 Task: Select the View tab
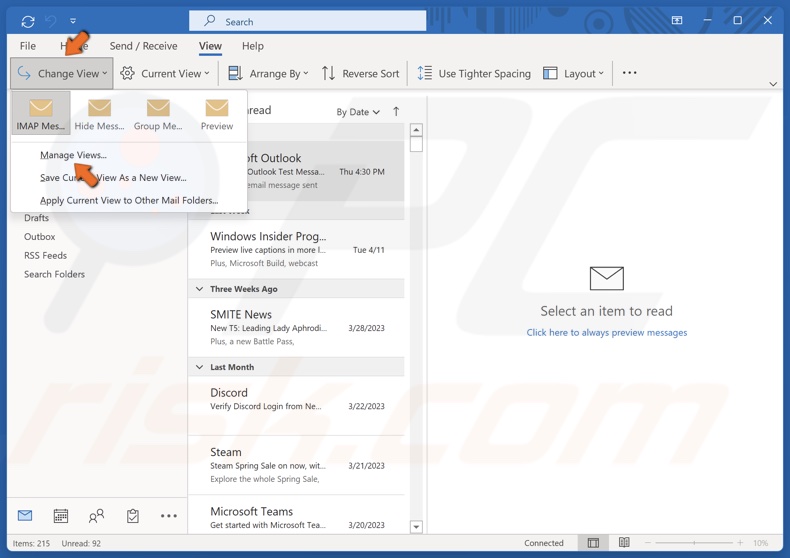coord(210,46)
